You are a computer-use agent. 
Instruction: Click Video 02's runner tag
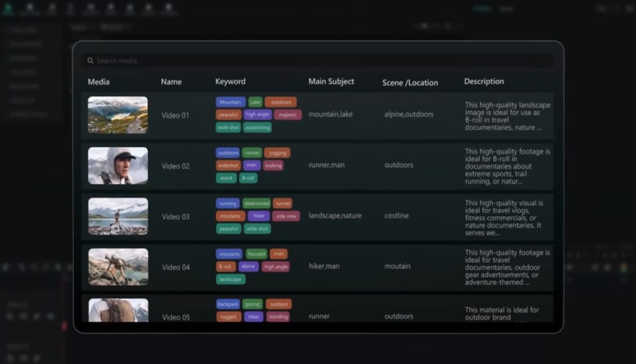252,153
